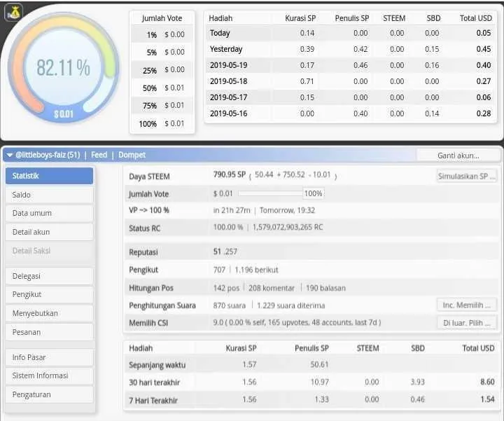Click the 1.229 suara diterima count

[291, 305]
